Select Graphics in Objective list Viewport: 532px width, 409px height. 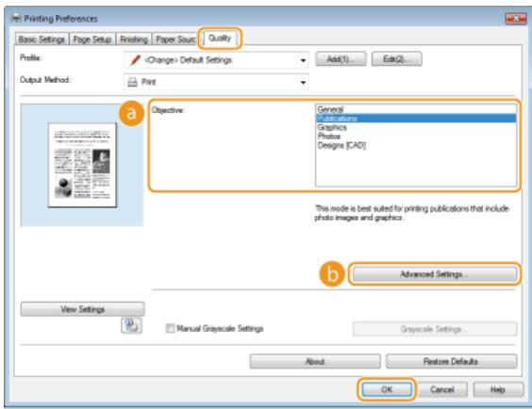click(x=416, y=127)
